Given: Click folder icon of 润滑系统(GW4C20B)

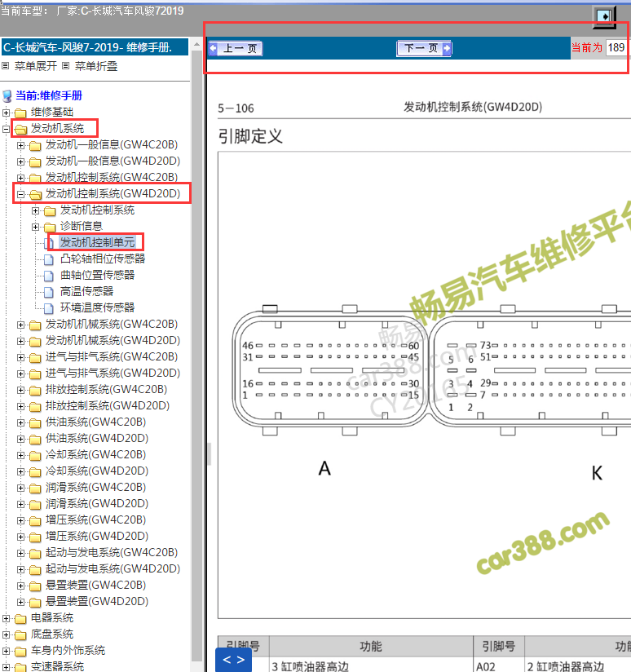Looking at the screenshot, I should pos(35,489).
